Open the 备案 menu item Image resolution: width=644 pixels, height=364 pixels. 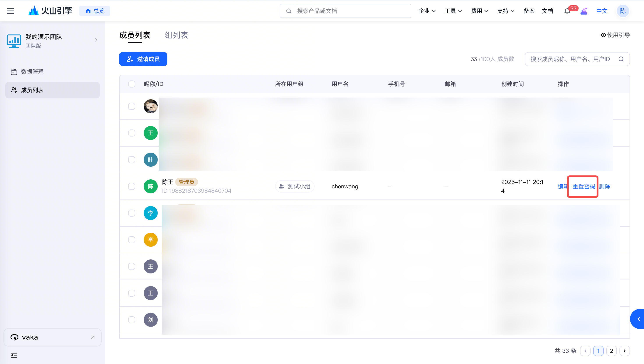tap(529, 11)
